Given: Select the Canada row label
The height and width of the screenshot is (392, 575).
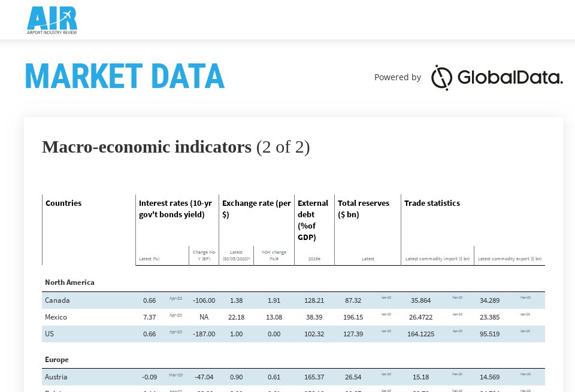Looking at the screenshot, I should point(57,300).
